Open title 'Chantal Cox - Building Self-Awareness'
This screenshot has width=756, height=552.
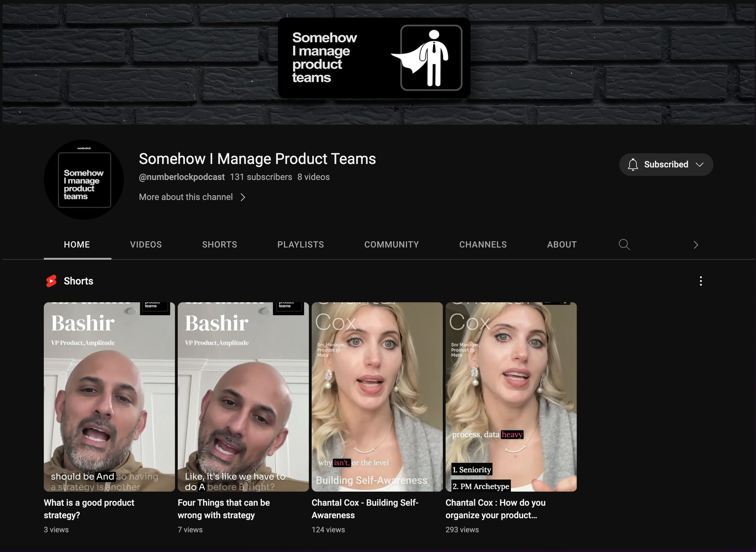tap(365, 509)
